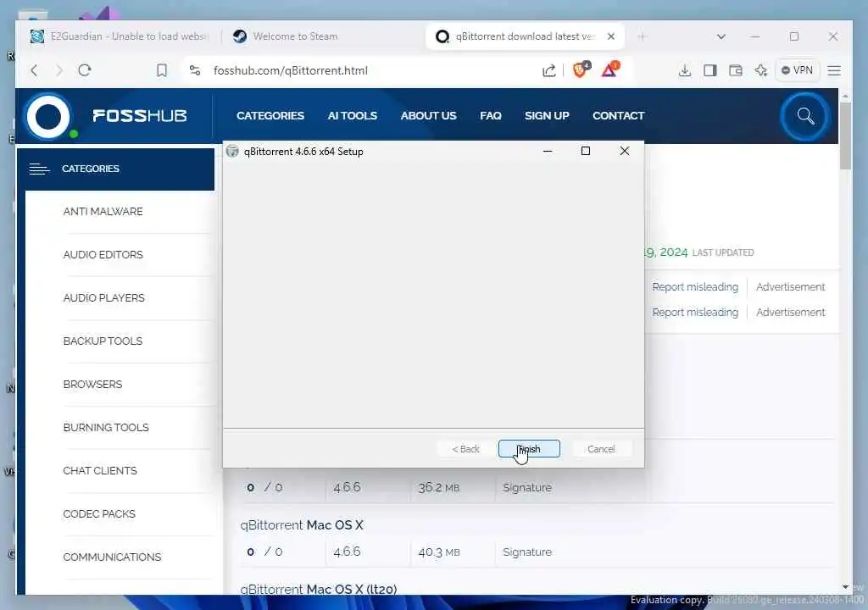
Task: Click the VPN button
Action: click(x=797, y=70)
